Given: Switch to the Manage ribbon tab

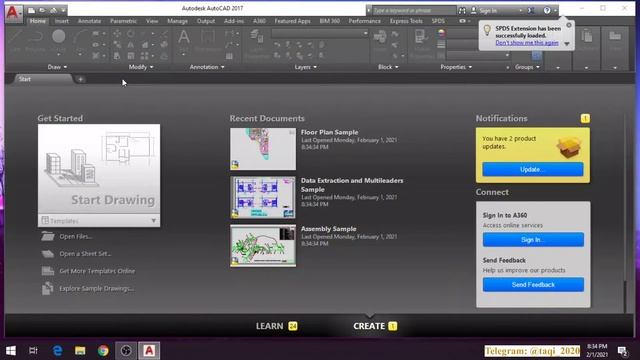Looking at the screenshot, I should (x=177, y=21).
